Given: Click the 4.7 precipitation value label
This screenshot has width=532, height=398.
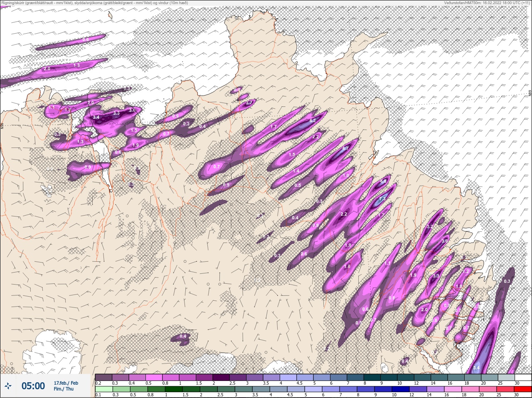Looking at the screenshot, I should (x=345, y=148).
